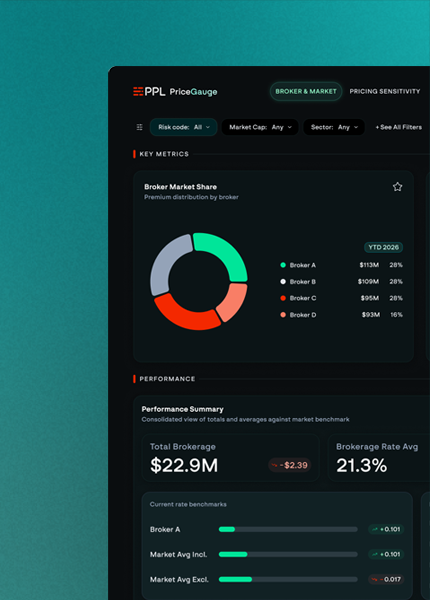Click the Key Metrics section heading
The width and height of the screenshot is (430, 600).
tap(164, 154)
